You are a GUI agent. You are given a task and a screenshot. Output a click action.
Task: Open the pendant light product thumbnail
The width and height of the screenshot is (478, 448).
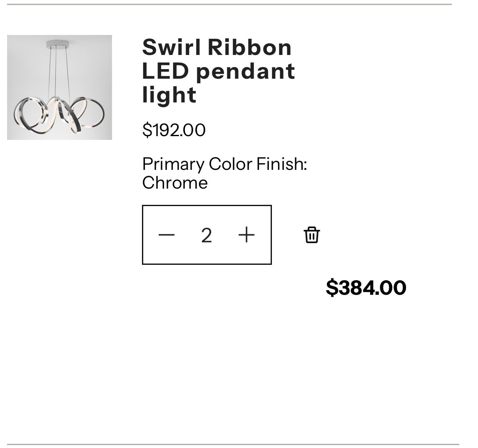pyautogui.click(x=60, y=87)
